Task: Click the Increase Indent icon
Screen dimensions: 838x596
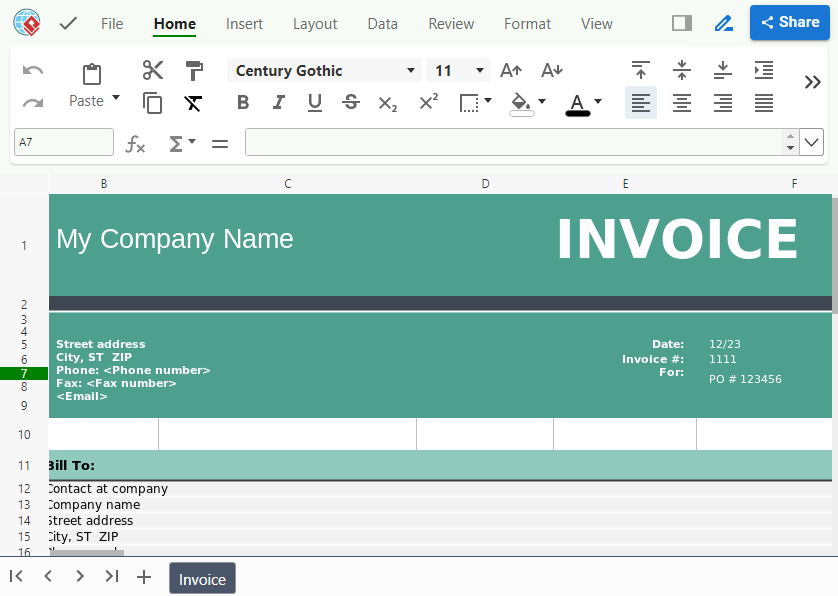Action: [764, 70]
